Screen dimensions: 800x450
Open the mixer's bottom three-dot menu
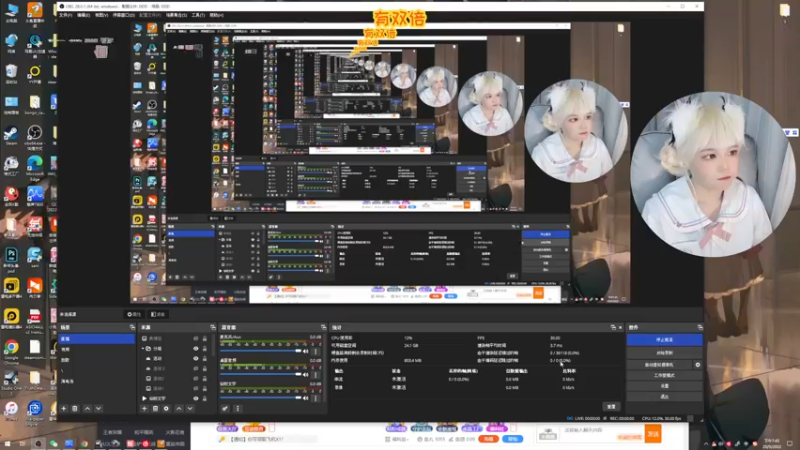pyautogui.click(x=237, y=409)
